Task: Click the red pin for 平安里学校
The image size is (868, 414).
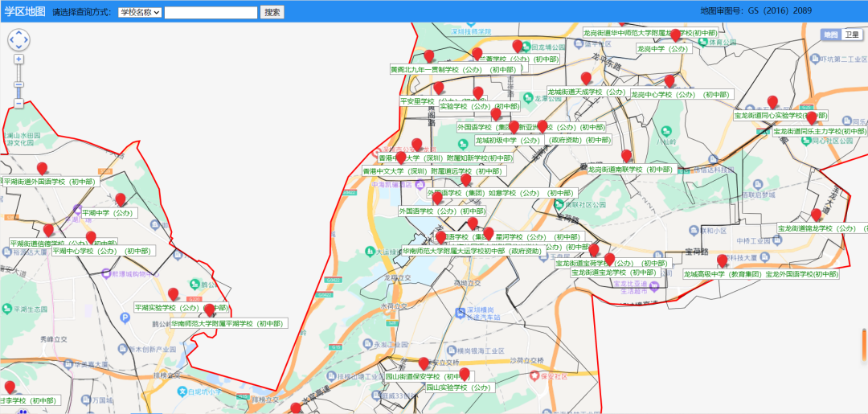Action: click(x=439, y=88)
